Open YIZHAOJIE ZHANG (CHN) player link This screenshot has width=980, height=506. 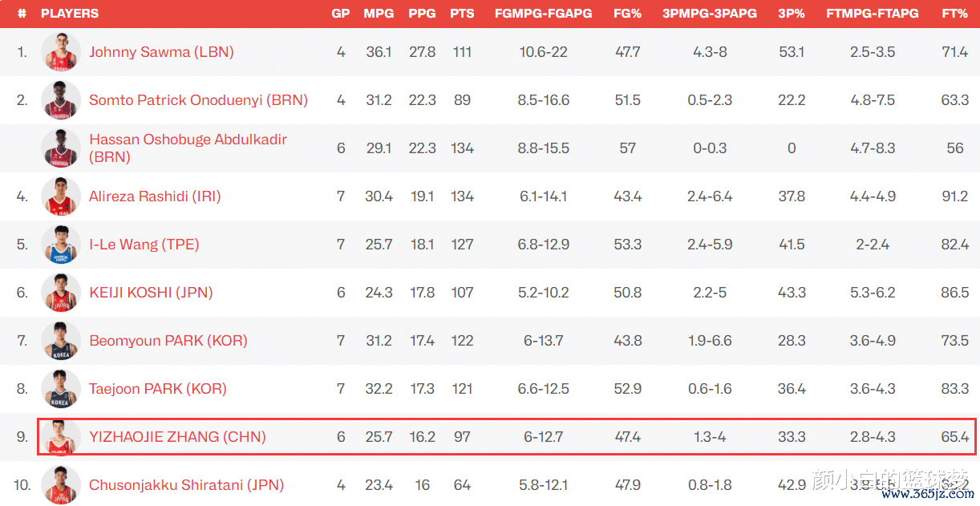coord(177,437)
